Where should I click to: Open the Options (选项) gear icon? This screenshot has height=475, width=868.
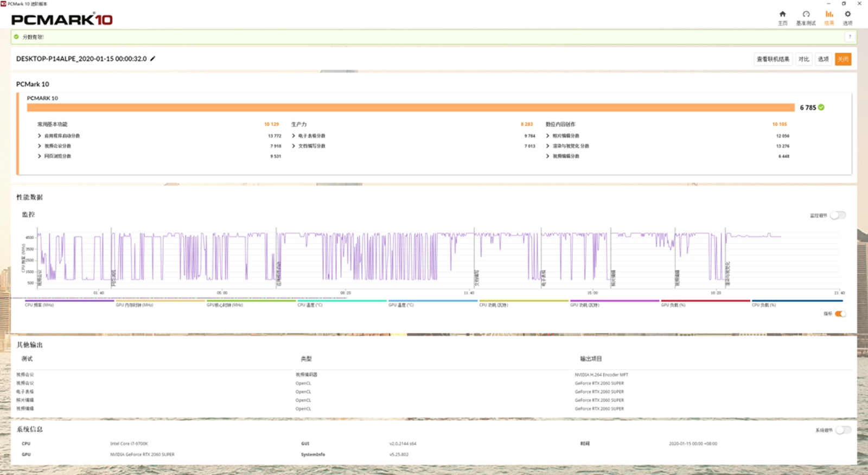pos(847,15)
